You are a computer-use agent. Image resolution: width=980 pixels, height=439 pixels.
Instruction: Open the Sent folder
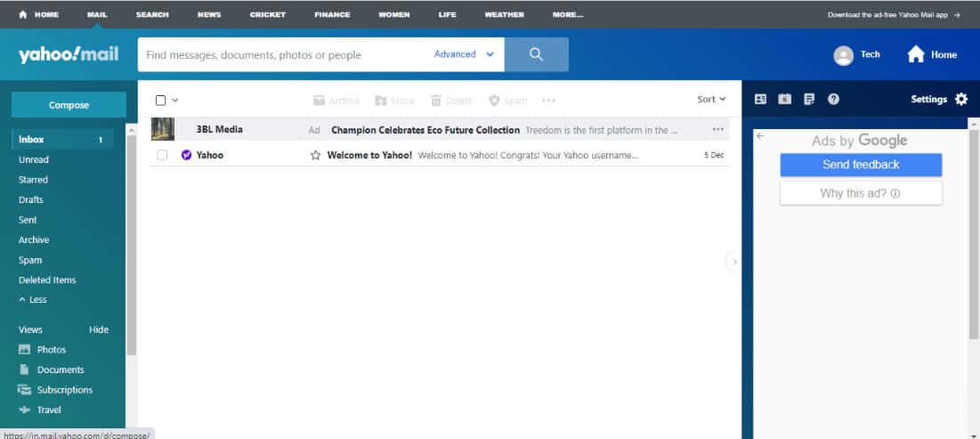click(x=28, y=219)
